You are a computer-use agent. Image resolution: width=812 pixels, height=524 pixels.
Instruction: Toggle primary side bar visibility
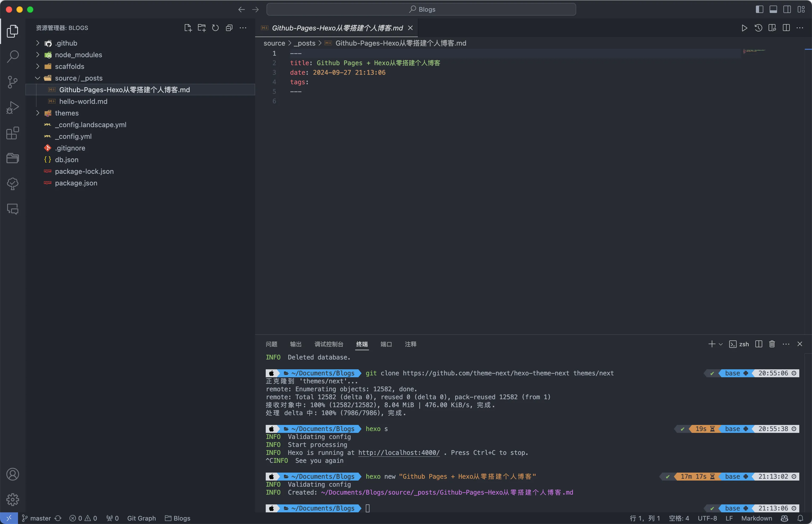point(759,10)
